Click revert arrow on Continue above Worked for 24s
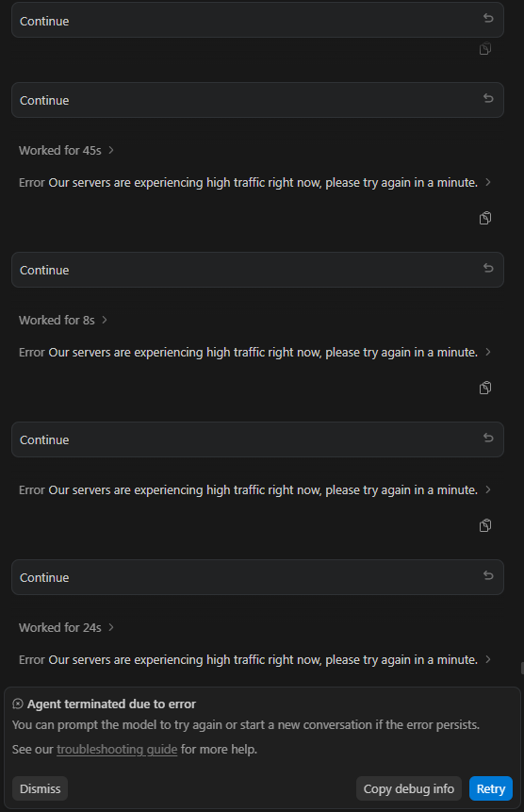The height and width of the screenshot is (812, 524). tap(488, 576)
